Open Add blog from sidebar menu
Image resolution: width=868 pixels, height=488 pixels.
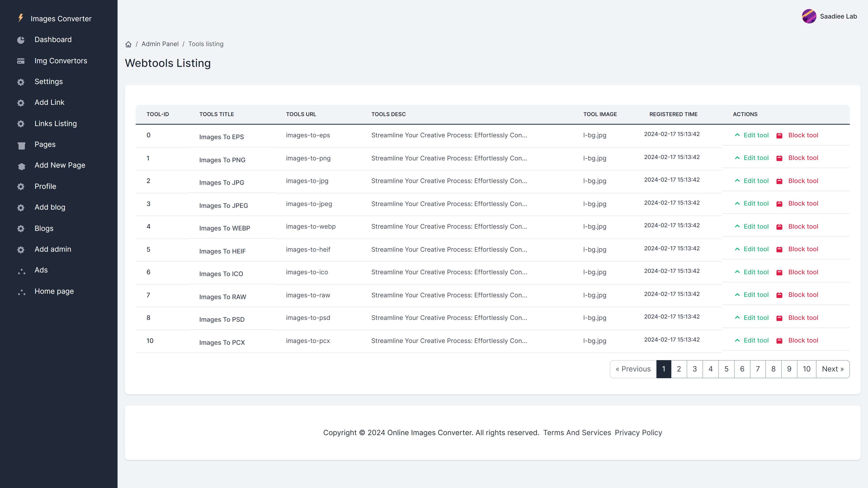click(x=50, y=207)
